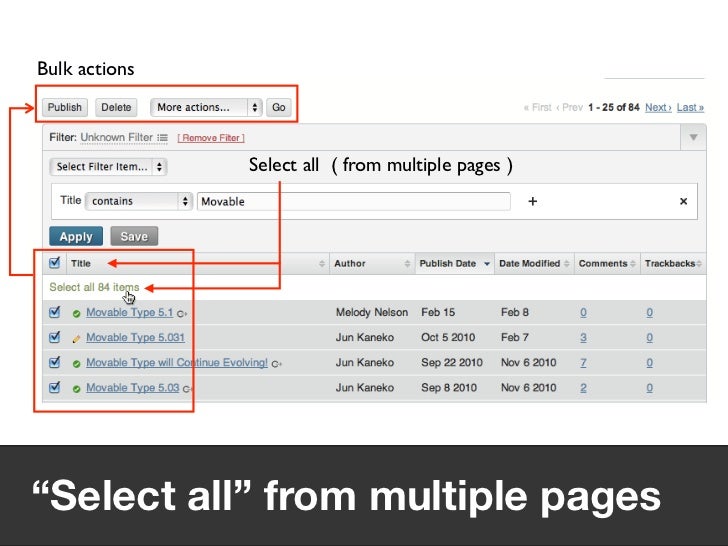The width and height of the screenshot is (728, 546).
Task: Click '1 - 25 of 84' pagination text
Action: point(614,107)
